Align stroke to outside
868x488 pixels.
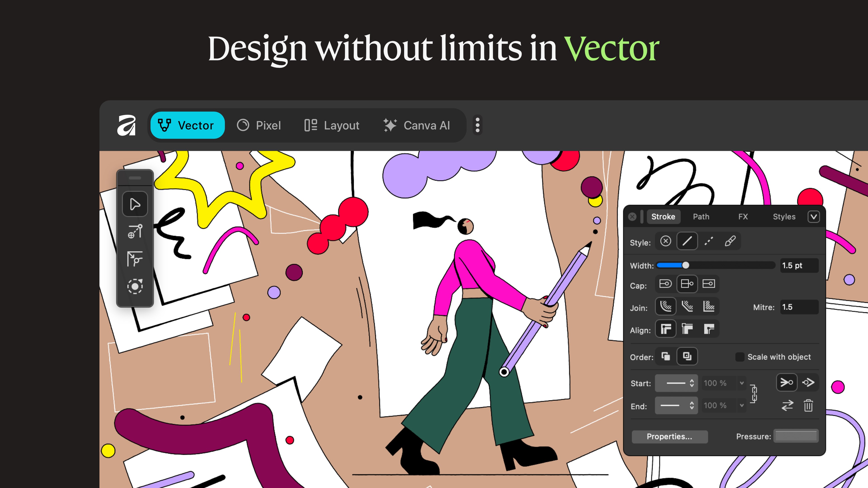coord(709,329)
